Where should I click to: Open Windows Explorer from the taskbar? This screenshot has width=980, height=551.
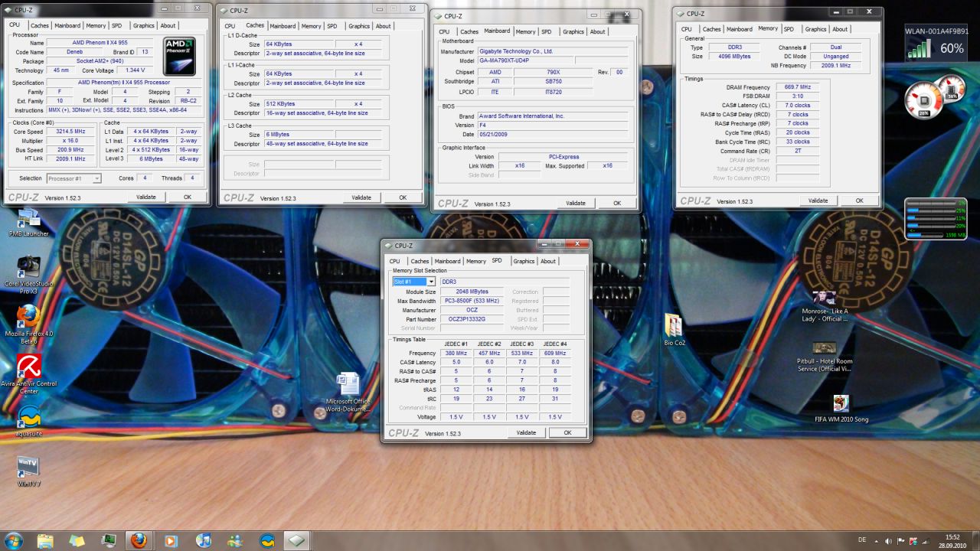[45, 541]
